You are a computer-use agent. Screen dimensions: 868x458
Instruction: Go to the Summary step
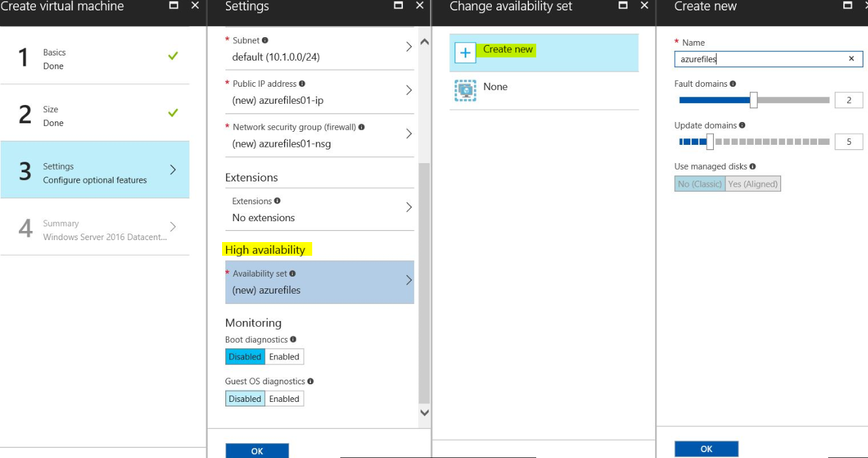(95, 230)
